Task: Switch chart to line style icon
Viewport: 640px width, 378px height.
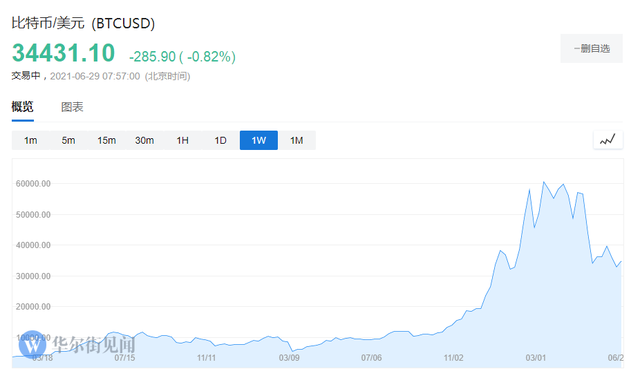Action: tap(607, 140)
